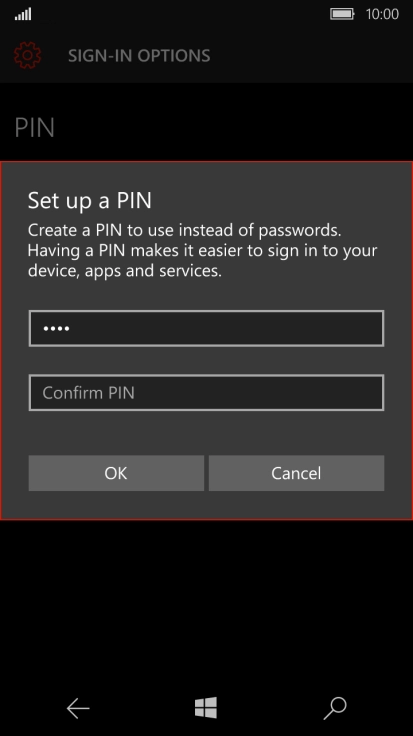The height and width of the screenshot is (736, 413).
Task: Tap the Settings gear icon
Action: pyautogui.click(x=27, y=55)
